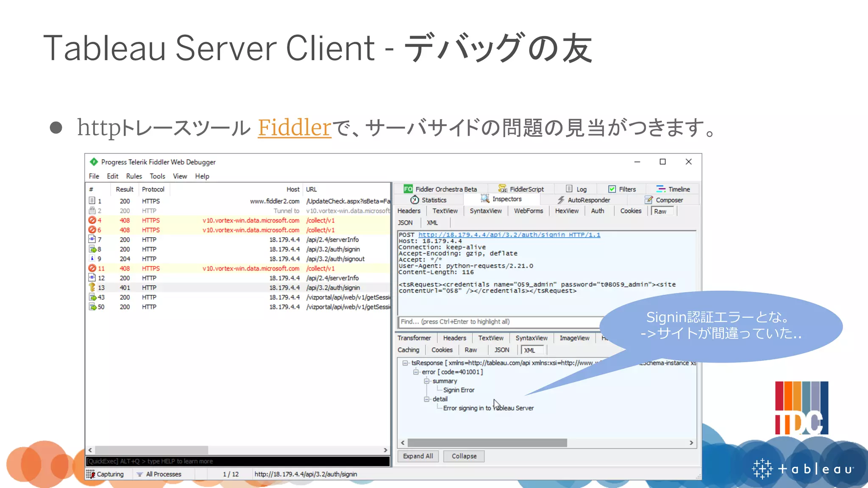This screenshot has height=488, width=868.
Task: Switch to Auth inspector tab
Action: coord(598,211)
